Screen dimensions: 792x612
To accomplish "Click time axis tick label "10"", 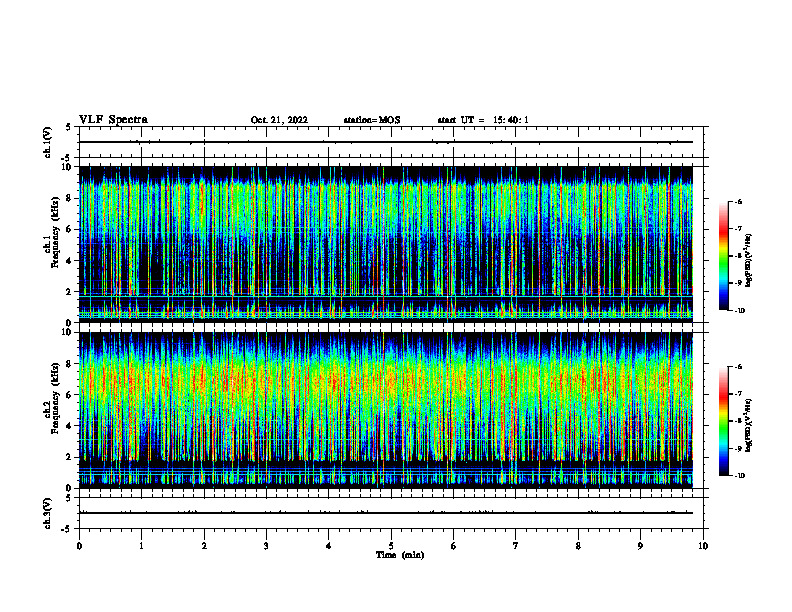I will click(x=703, y=546).
